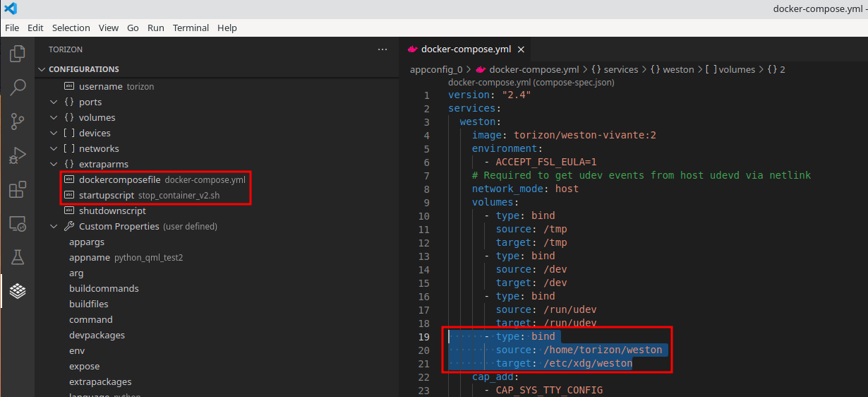Select the Torizon layers icon
This screenshot has width=868, height=397.
coord(18,291)
